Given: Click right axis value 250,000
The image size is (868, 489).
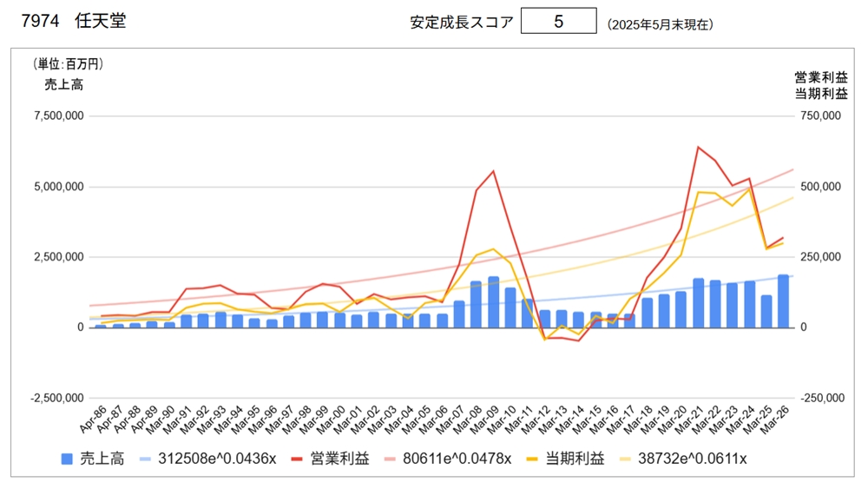Looking at the screenshot, I should pyautogui.click(x=820, y=257).
